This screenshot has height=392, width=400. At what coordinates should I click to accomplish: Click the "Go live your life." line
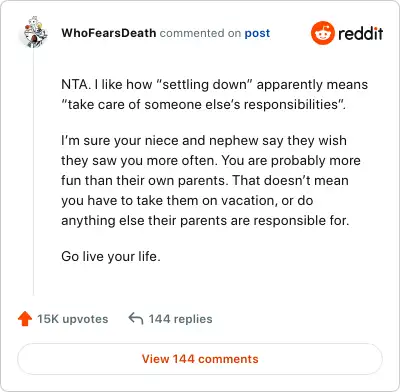coord(111,256)
